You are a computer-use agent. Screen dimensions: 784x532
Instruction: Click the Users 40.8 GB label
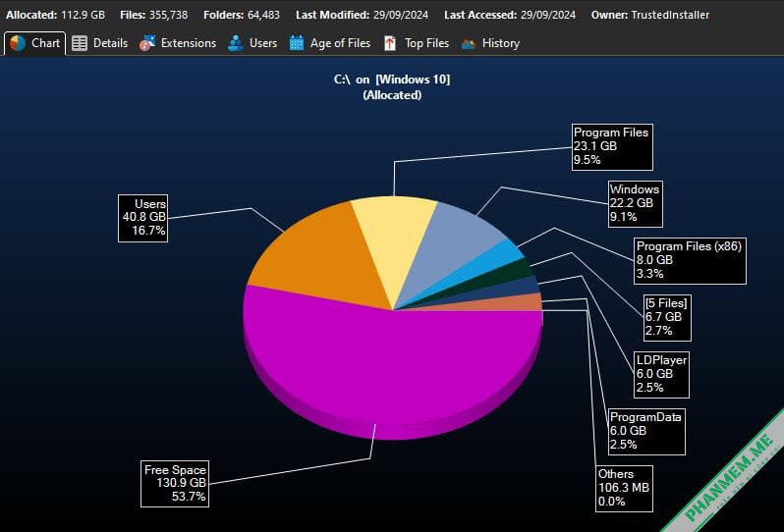tap(143, 218)
